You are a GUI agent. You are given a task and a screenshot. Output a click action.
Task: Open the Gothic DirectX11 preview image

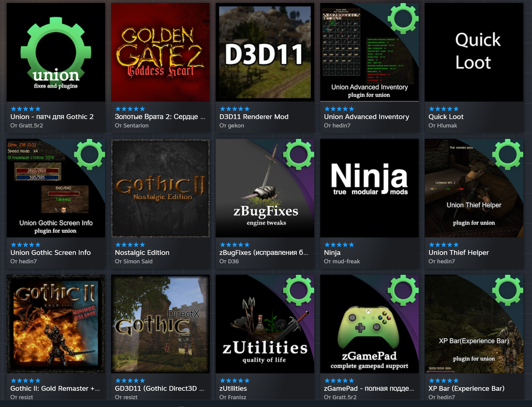[x=160, y=324]
